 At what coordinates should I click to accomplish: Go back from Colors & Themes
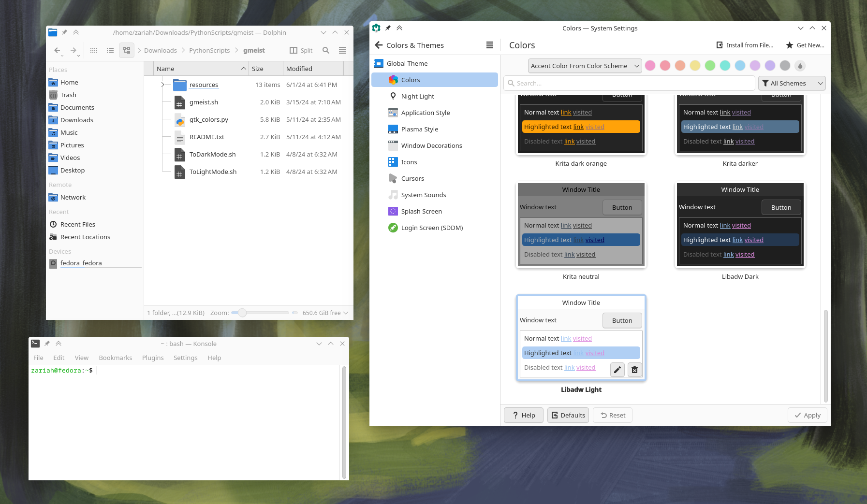coord(379,45)
